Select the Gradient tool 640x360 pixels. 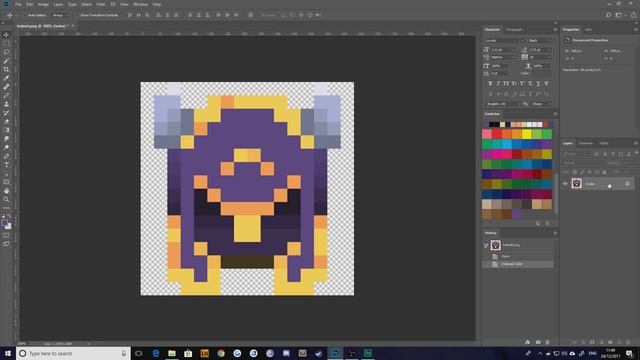coord(6,130)
